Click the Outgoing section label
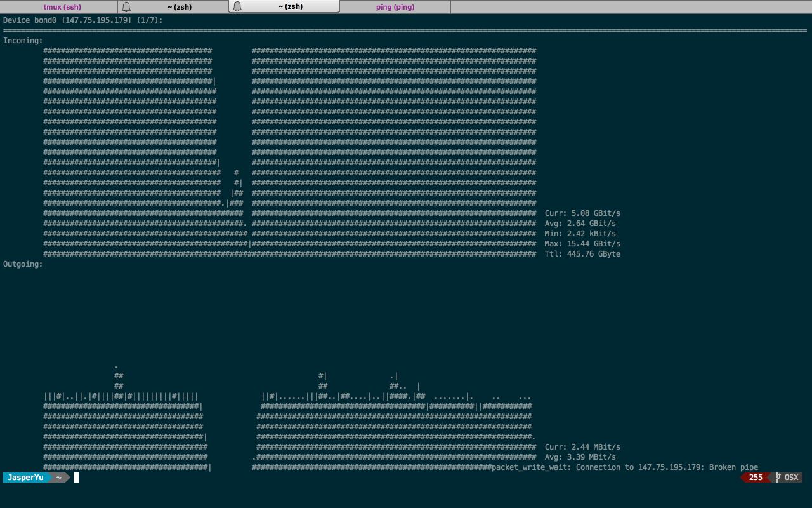The width and height of the screenshot is (812, 508). pyautogui.click(x=23, y=264)
